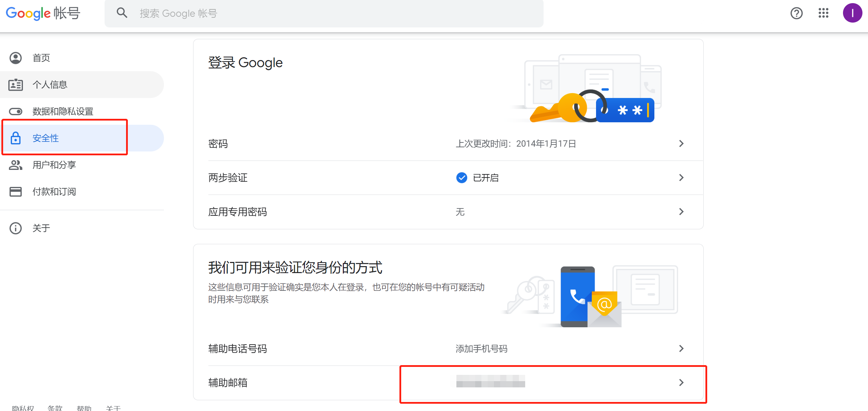The width and height of the screenshot is (868, 411).
Task: Open 个人信息 section
Action: click(x=82, y=84)
